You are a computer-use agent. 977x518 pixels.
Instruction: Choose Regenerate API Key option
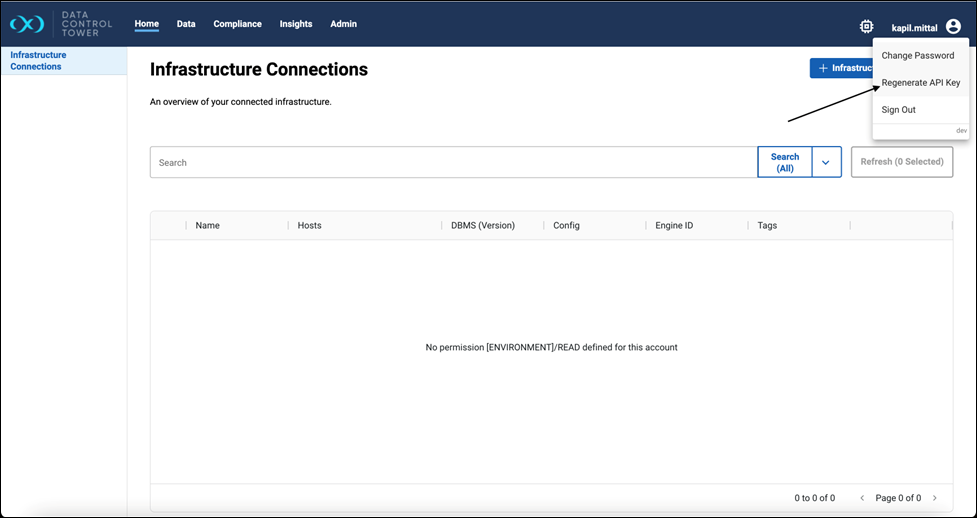[x=920, y=83]
